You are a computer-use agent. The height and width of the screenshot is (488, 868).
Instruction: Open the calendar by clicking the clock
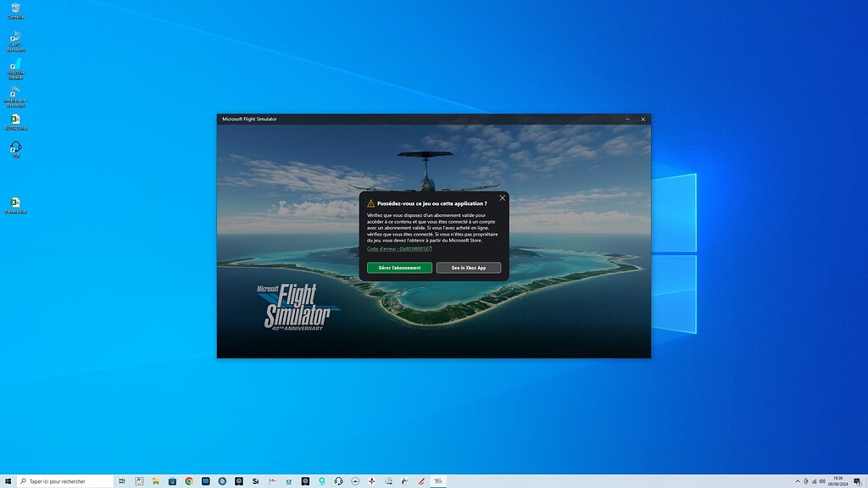(838, 480)
